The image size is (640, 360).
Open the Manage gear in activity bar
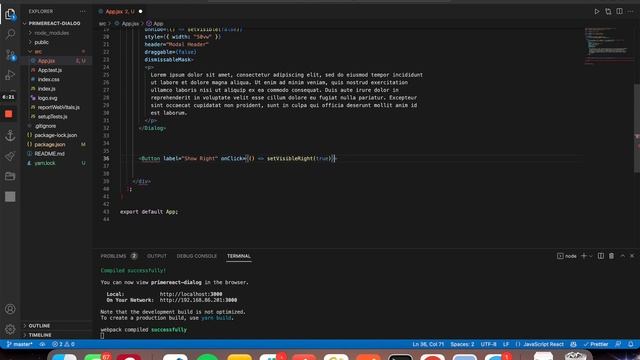(x=10, y=329)
